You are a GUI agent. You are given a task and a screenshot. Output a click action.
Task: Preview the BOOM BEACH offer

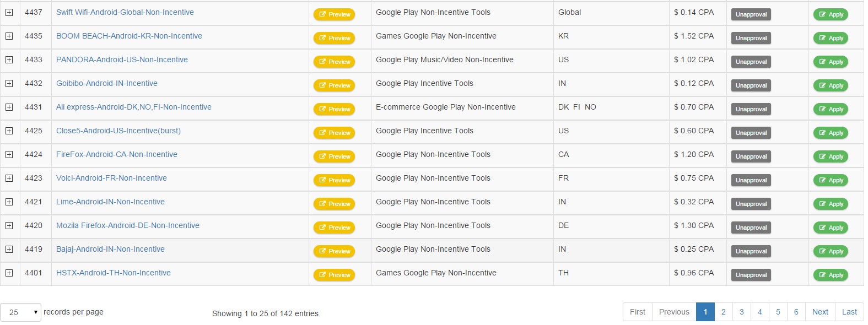[334, 38]
